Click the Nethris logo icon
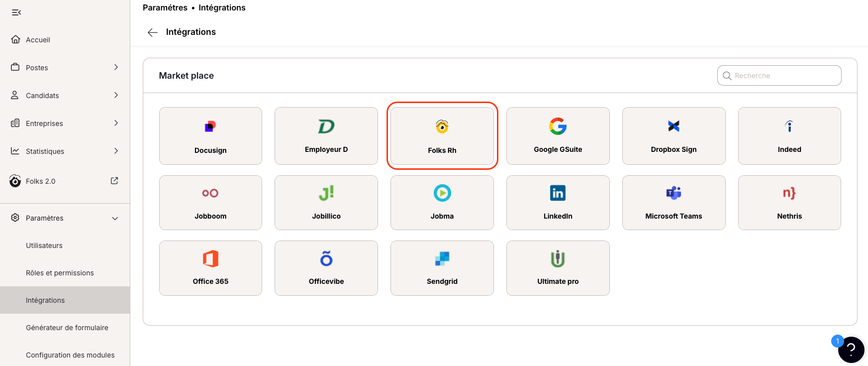868x366 pixels. [x=789, y=193]
